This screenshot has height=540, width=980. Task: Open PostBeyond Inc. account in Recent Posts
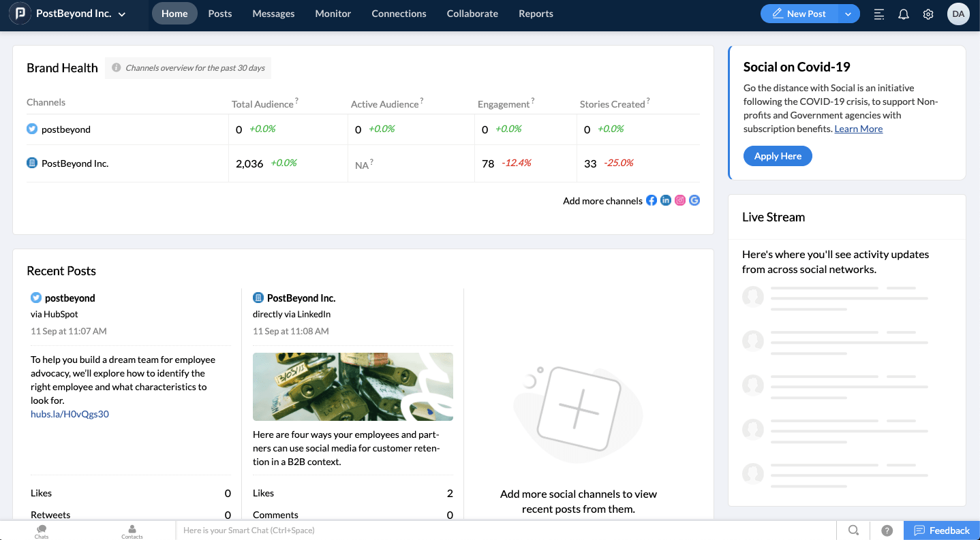(301, 298)
